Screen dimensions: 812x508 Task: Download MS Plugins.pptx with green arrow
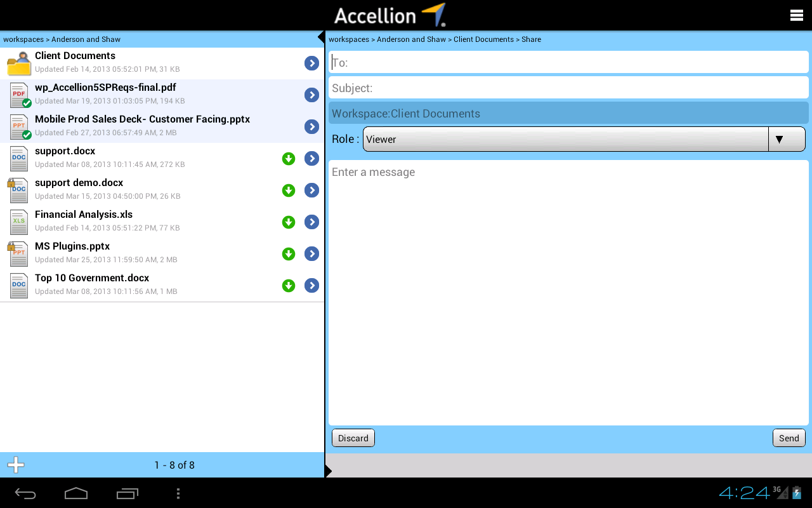point(289,254)
